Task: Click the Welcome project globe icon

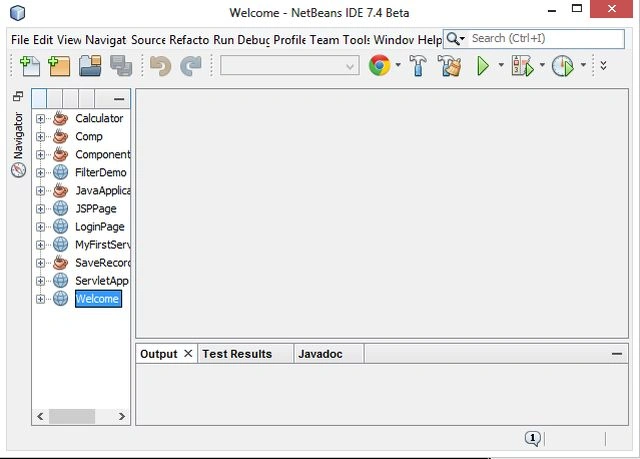Action: [x=60, y=299]
